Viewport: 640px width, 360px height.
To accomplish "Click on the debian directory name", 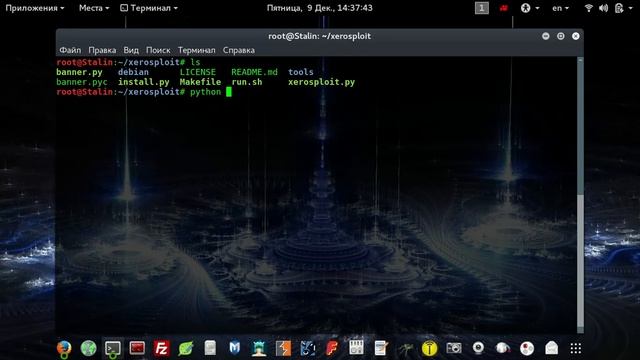I will tap(133, 72).
